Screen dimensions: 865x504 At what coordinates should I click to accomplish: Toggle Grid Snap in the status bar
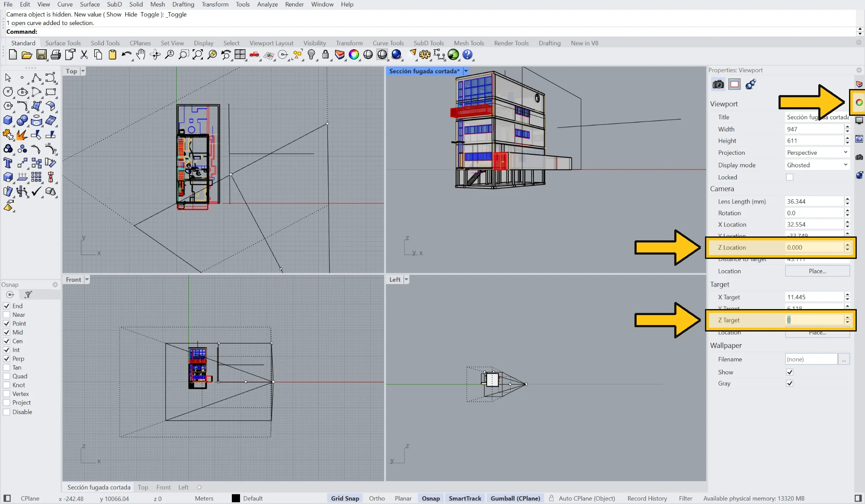click(345, 498)
